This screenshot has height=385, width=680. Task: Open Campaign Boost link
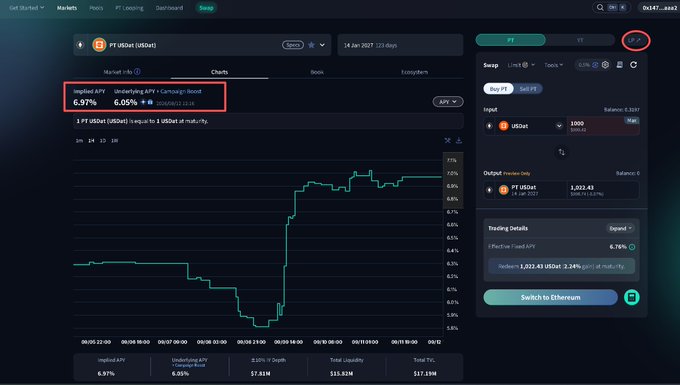click(x=181, y=91)
